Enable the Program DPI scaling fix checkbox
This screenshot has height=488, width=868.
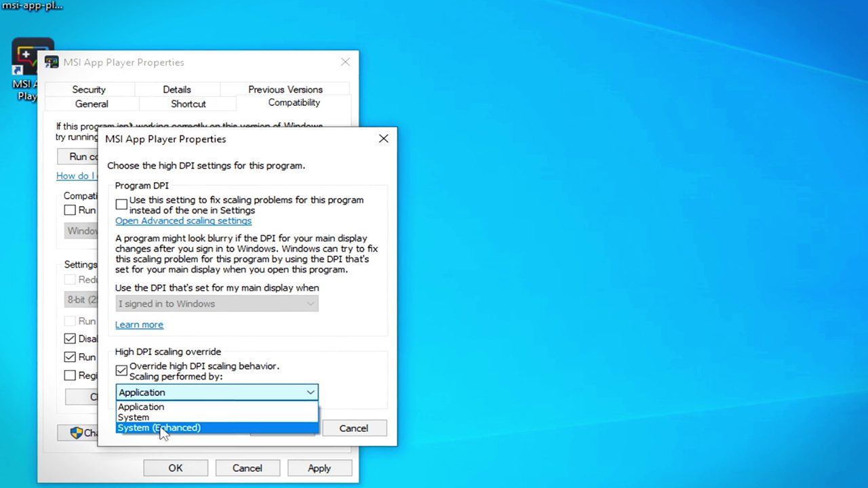[121, 204]
